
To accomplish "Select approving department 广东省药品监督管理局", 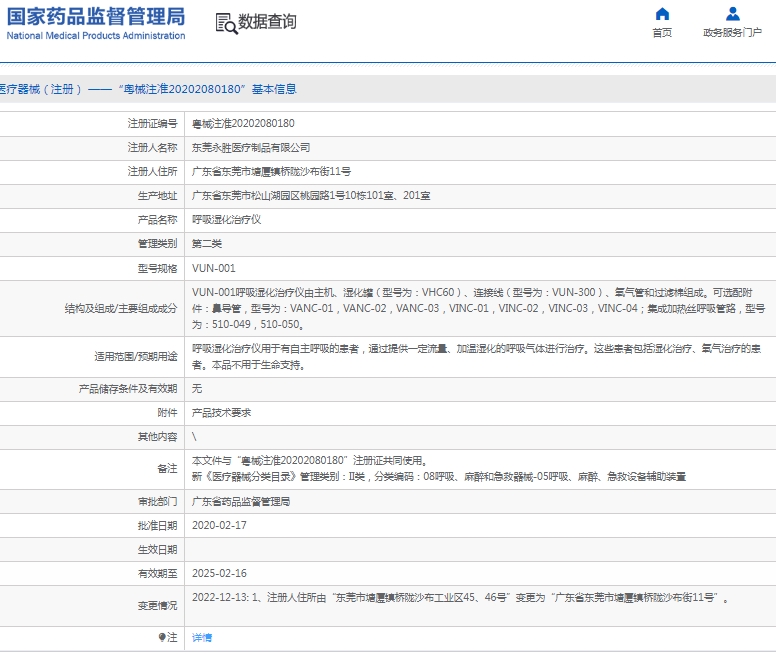I will (241, 502).
